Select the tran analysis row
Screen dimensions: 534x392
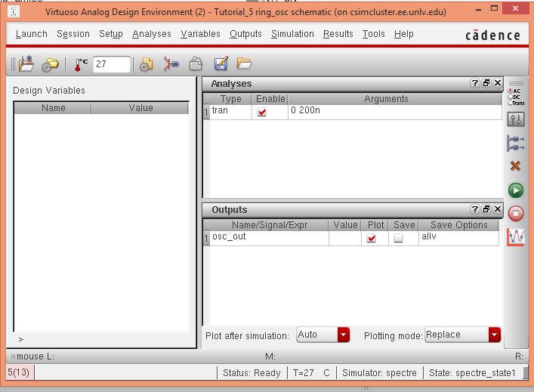[x=352, y=112]
